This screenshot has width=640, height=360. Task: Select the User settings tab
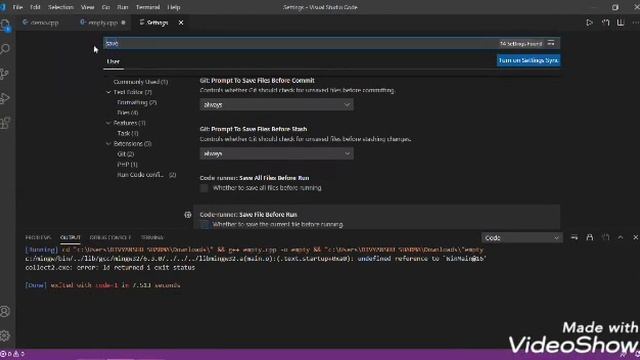pos(113,61)
